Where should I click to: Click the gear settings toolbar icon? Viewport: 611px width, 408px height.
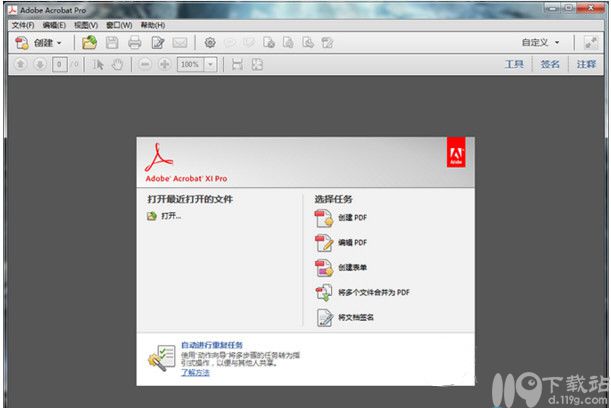pyautogui.click(x=210, y=42)
